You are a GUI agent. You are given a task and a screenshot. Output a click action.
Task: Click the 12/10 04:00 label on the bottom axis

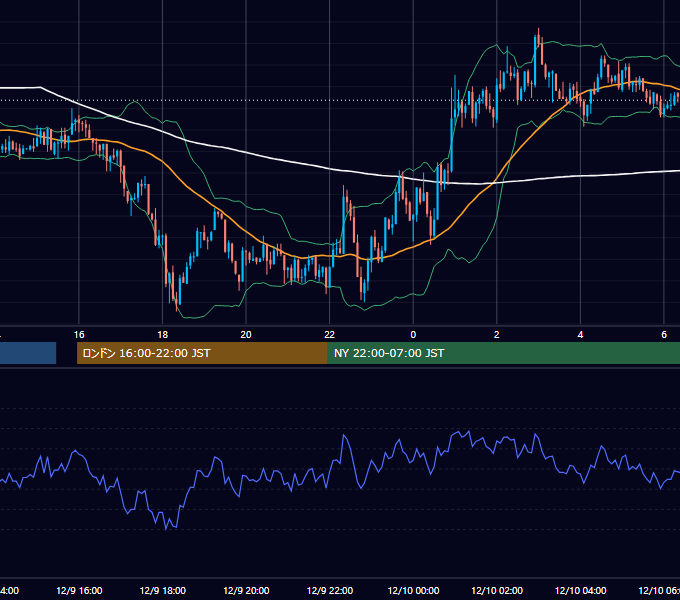pos(581,590)
